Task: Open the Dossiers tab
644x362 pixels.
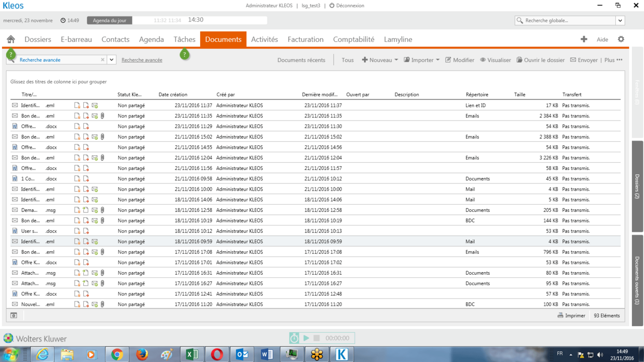Action: pos(38,39)
